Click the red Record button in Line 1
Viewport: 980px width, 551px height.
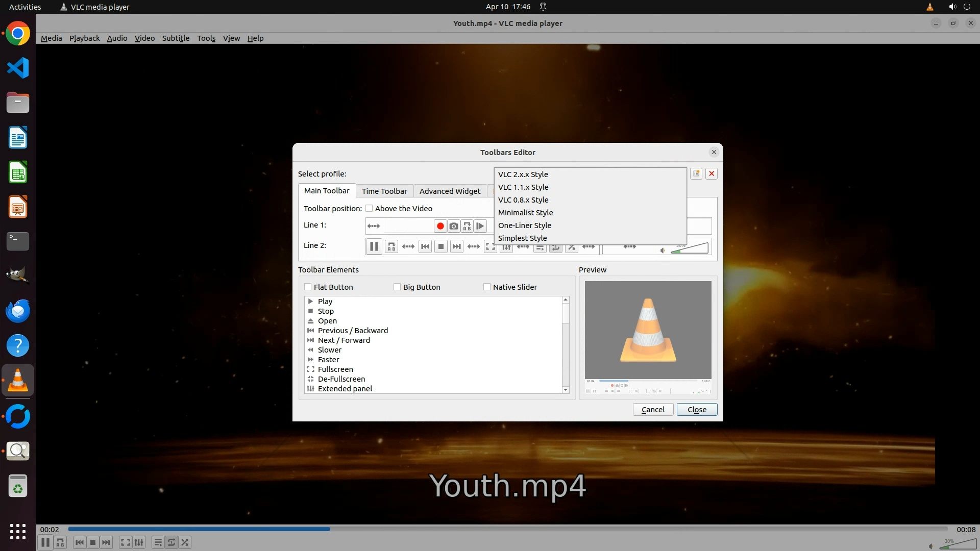[440, 226]
